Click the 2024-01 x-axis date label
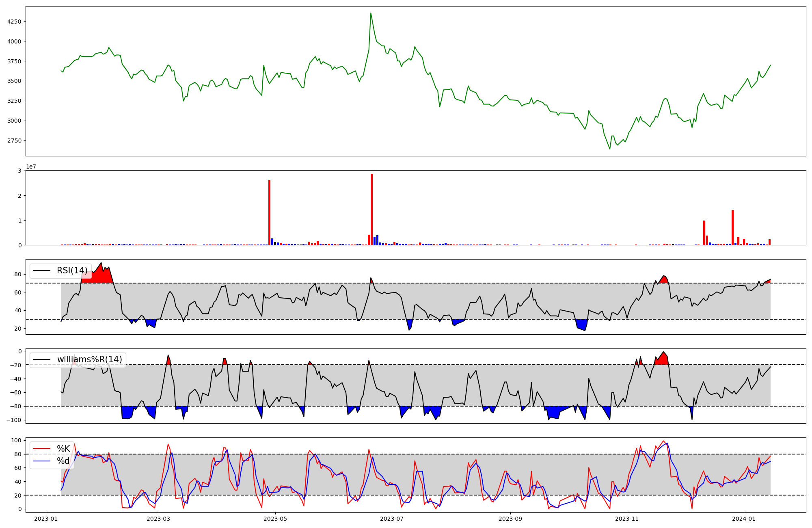Screen dimensions: 812x528 pyautogui.click(x=744, y=519)
